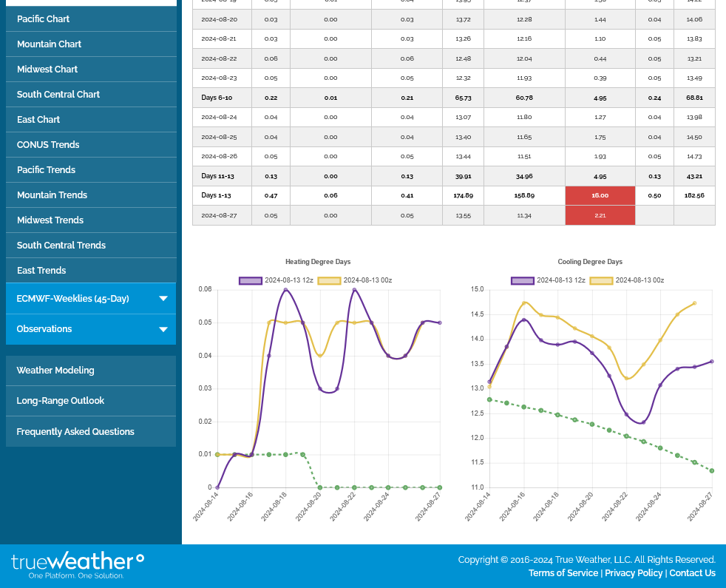Open the Mountain Chart menu item
Image resolution: width=726 pixels, height=588 pixels.
(91, 44)
